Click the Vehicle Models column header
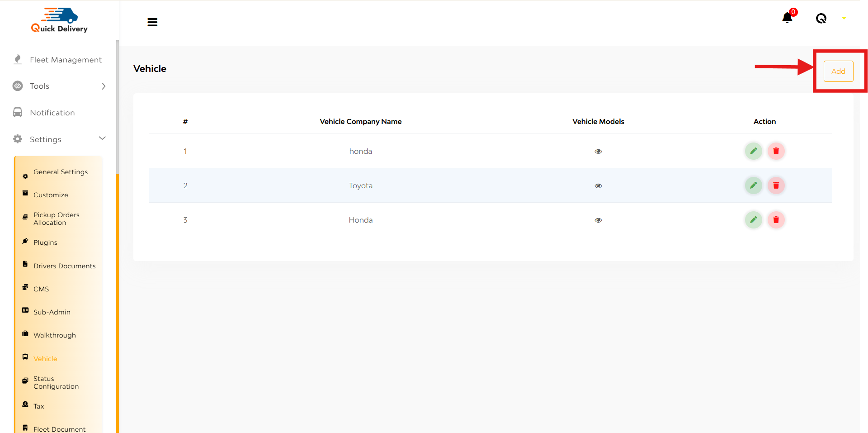 [598, 121]
